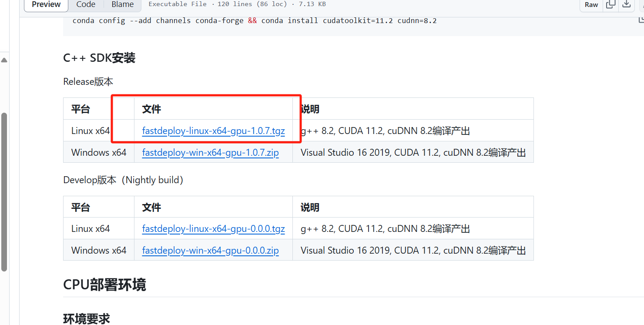Click the C++ SDK安装 heading
The height and width of the screenshot is (325, 644).
pyautogui.click(x=99, y=57)
